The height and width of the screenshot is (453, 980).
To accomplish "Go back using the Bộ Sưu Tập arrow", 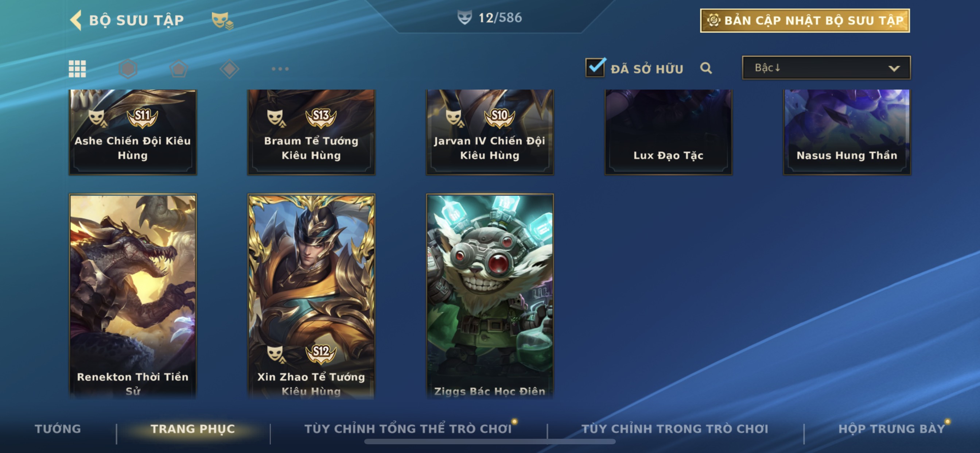I will tap(76, 20).
